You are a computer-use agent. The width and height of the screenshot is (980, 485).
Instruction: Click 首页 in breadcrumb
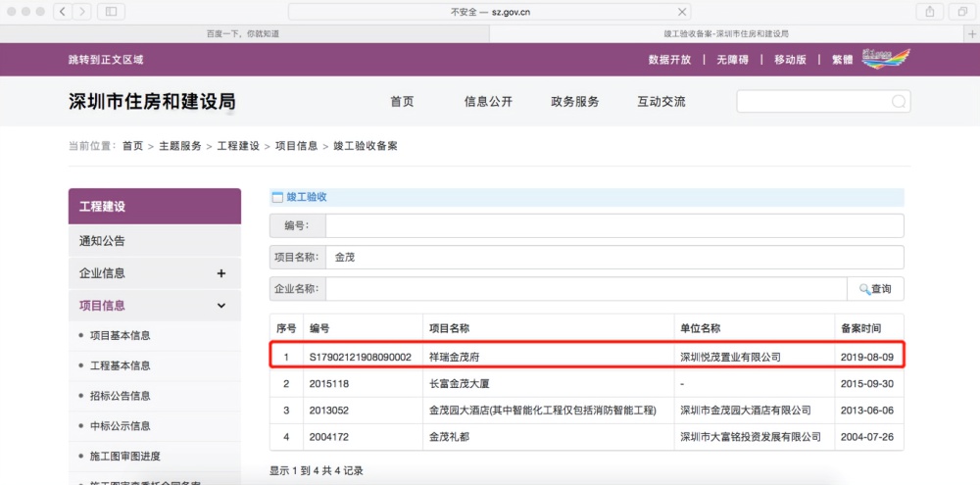(x=132, y=146)
